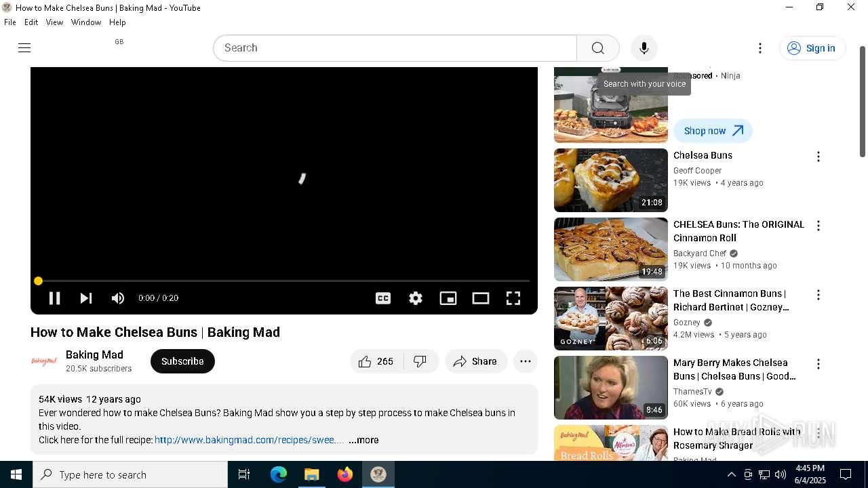This screenshot has height=488, width=868.
Task: Share this video
Action: click(475, 361)
